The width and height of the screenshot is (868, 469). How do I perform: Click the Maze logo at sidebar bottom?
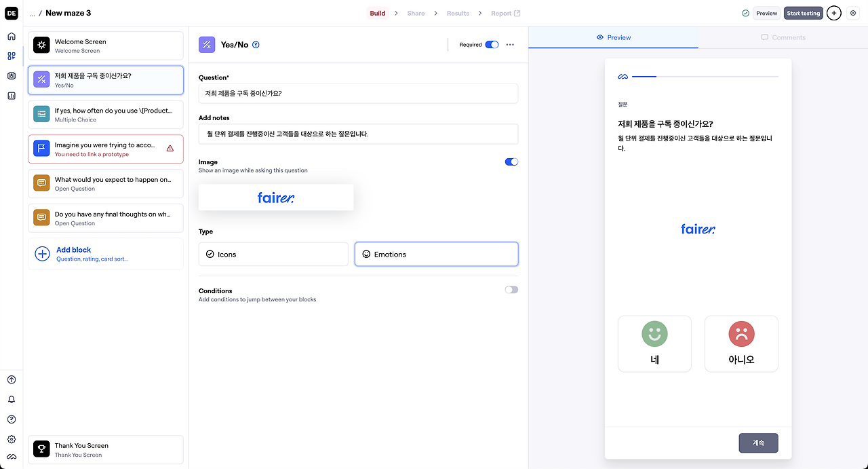pyautogui.click(x=12, y=457)
